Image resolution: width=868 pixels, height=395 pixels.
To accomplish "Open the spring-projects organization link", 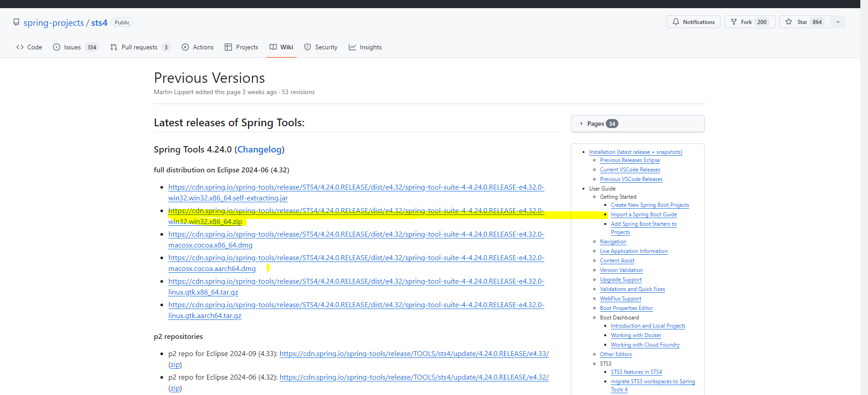I will point(54,23).
